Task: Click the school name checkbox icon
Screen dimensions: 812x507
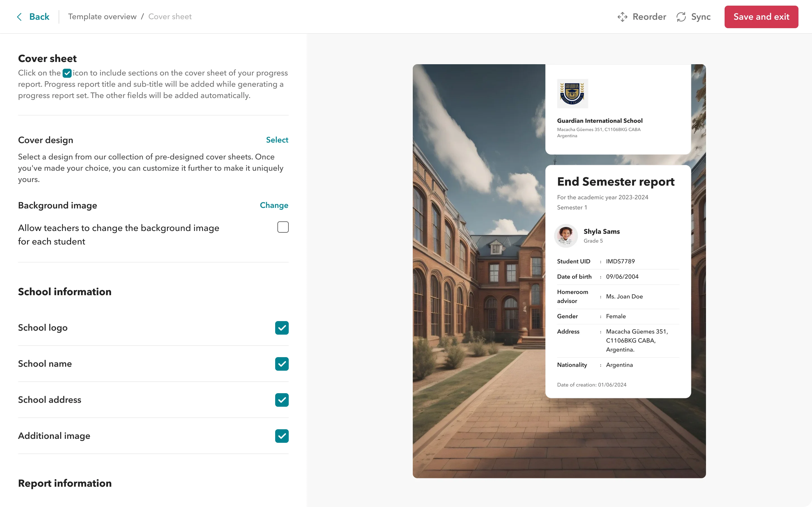Action: pos(282,363)
